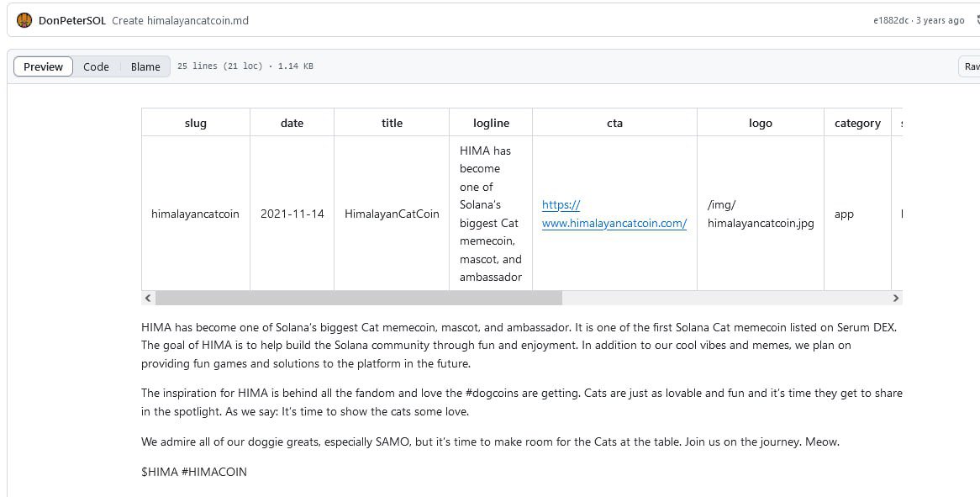Click the 'date' column header
The width and height of the screenshot is (980, 497).
[292, 123]
